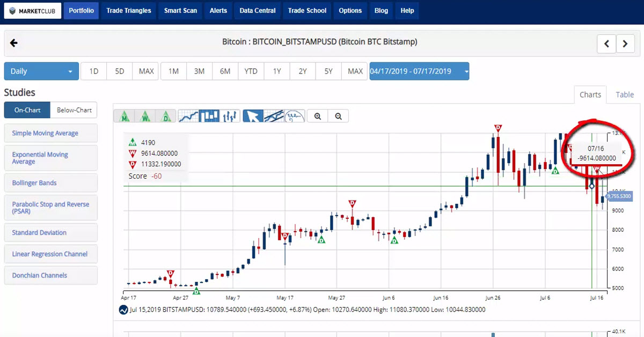Zoom out of the chart
644x337 pixels.
click(x=338, y=116)
